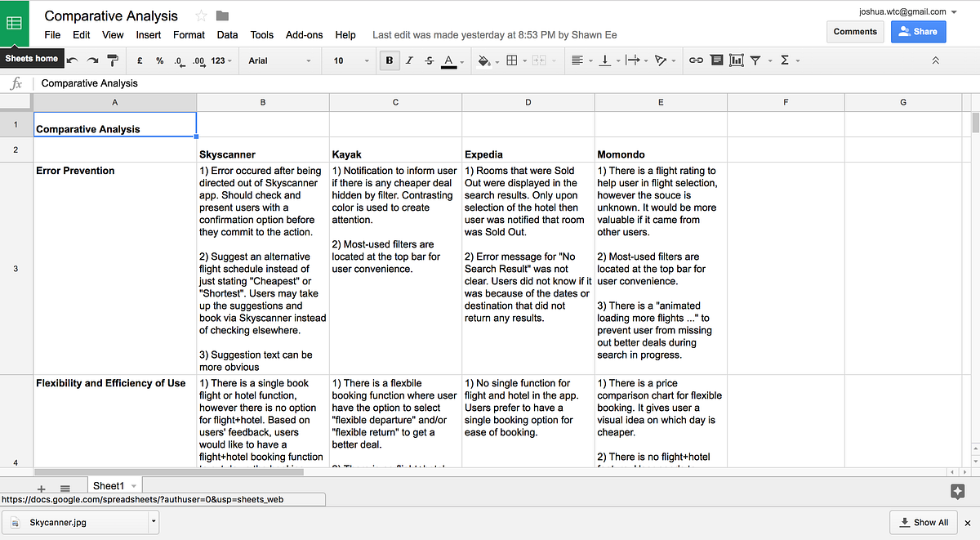Select the Momondo header cell
This screenshot has width=980, height=540.
[661, 150]
